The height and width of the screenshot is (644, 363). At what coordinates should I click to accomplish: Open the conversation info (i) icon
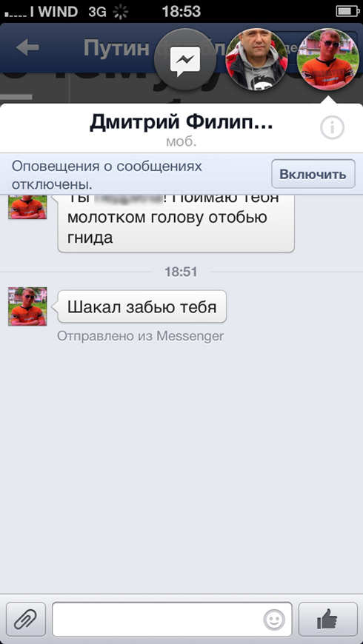point(332,129)
